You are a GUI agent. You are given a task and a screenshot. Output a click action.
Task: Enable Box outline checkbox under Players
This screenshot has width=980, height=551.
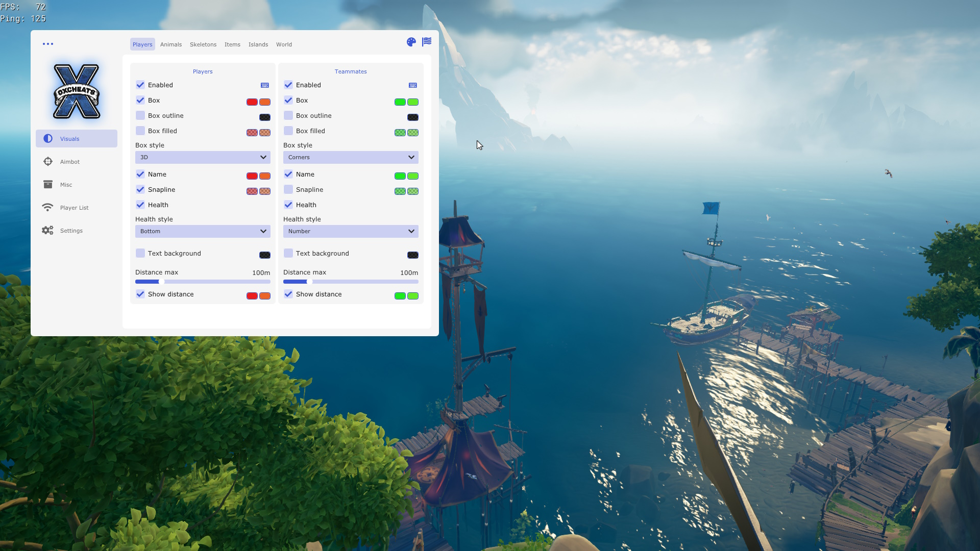(x=140, y=116)
